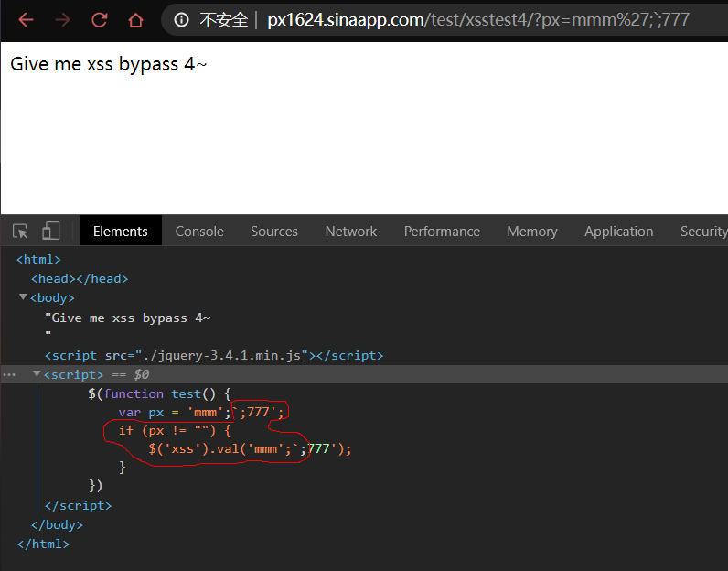This screenshot has height=571, width=728.
Task: Select the opening html tag node
Action: pyautogui.click(x=38, y=260)
